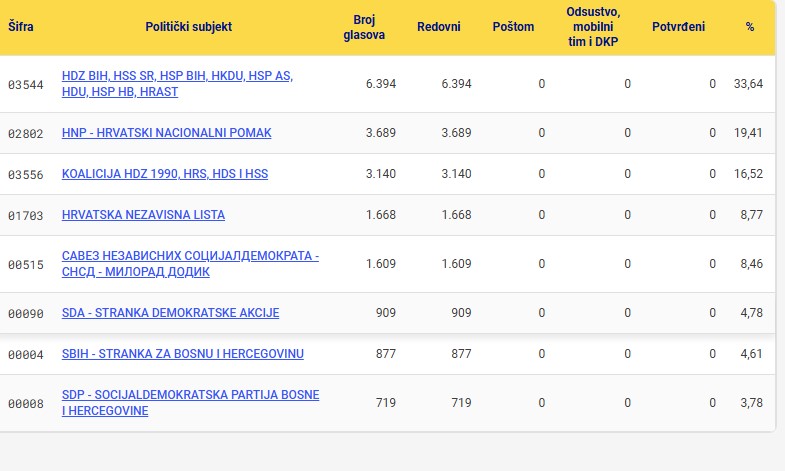Select code 00004 cell
Viewport: 785px width, 471px height.
coord(26,354)
